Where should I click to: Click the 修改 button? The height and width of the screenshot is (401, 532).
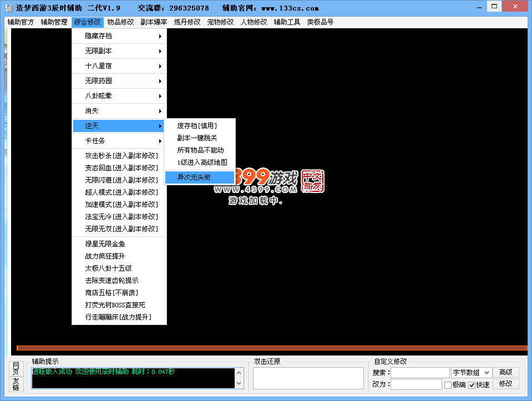tap(505, 384)
